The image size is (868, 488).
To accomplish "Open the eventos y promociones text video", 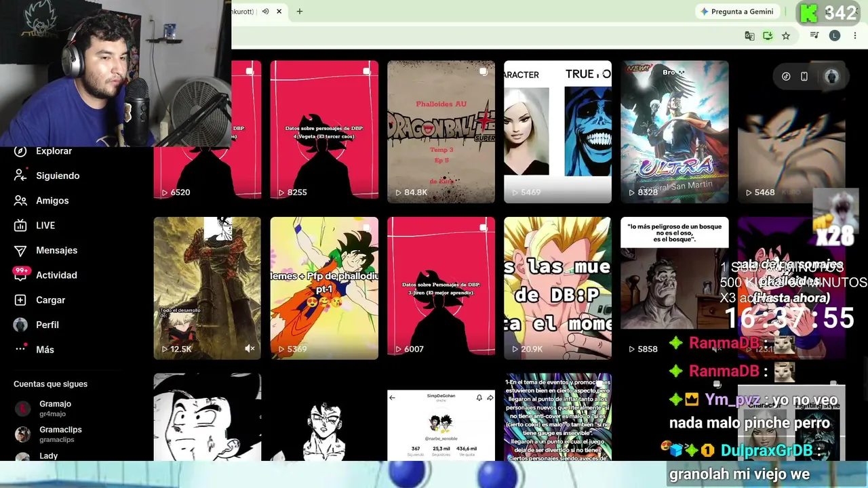I will click(x=557, y=417).
